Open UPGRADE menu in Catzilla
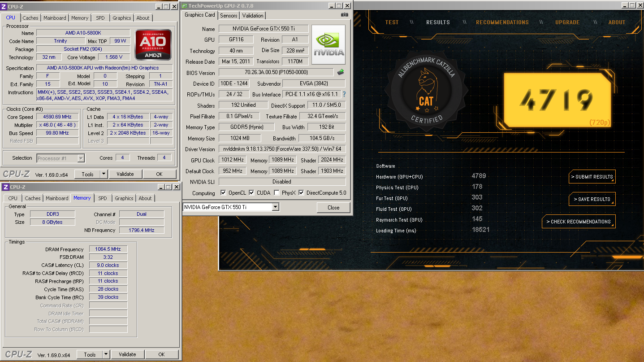 [567, 22]
